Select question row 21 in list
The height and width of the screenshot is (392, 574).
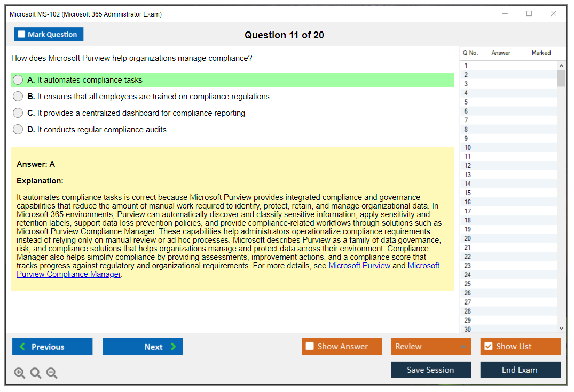(508, 247)
